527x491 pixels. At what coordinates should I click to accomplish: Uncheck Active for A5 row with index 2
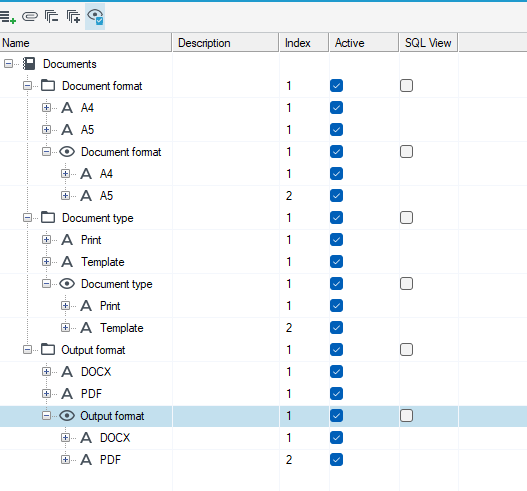336,196
